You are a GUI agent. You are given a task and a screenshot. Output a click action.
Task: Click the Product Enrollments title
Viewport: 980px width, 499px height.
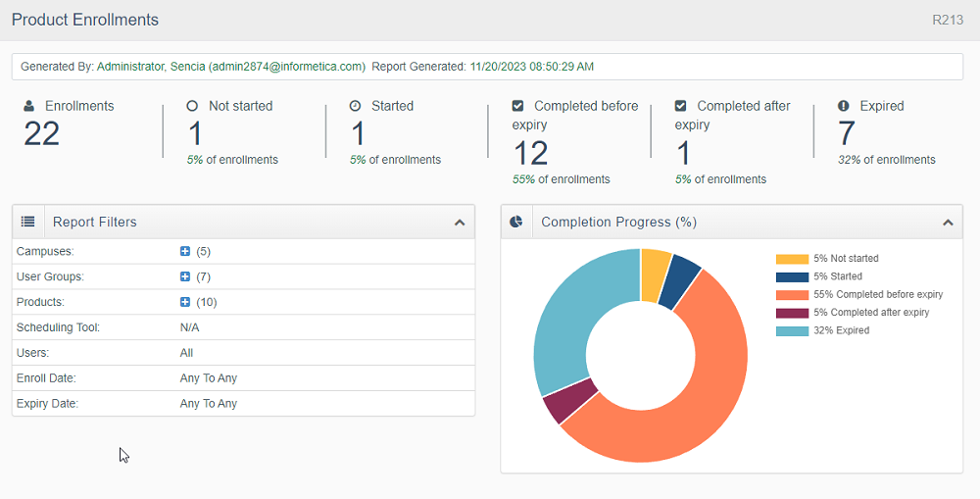[x=85, y=20]
